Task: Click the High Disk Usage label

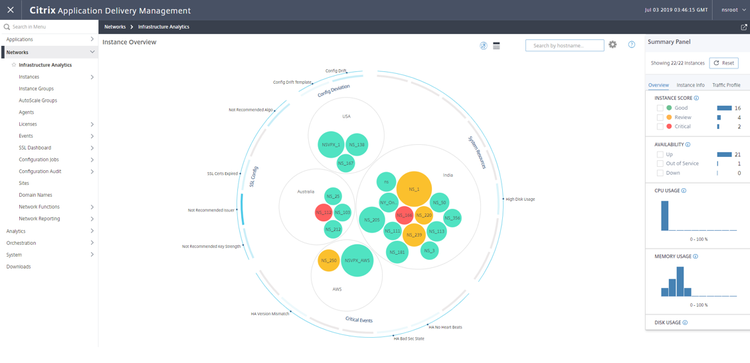Action: [x=520, y=199]
